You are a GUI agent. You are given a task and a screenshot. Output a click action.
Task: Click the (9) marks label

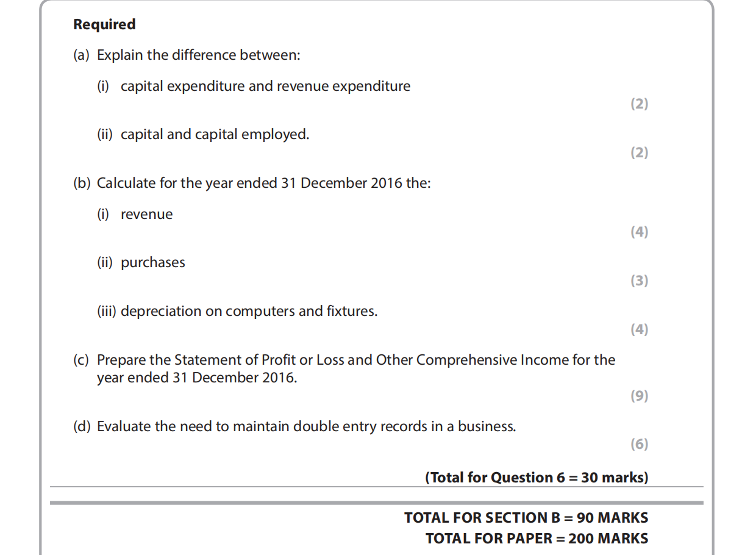tap(639, 396)
